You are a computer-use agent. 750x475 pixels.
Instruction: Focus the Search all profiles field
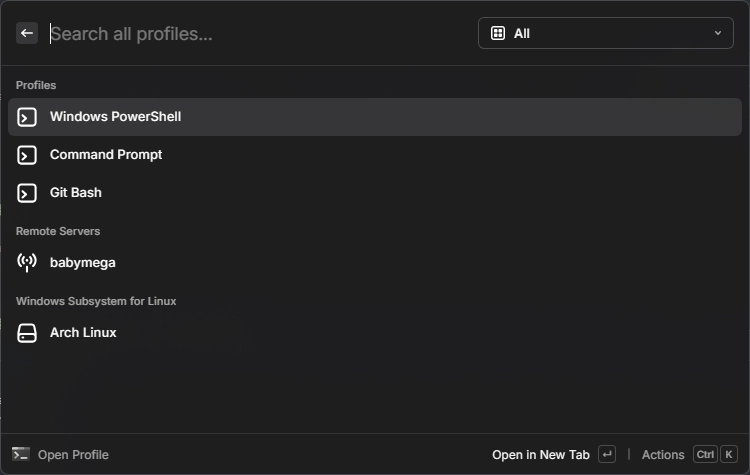(250, 34)
